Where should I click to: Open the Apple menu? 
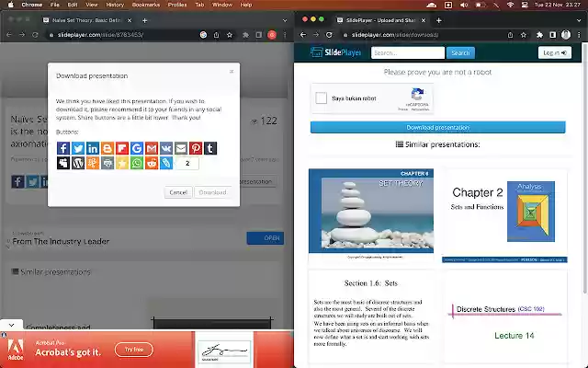(x=11, y=5)
